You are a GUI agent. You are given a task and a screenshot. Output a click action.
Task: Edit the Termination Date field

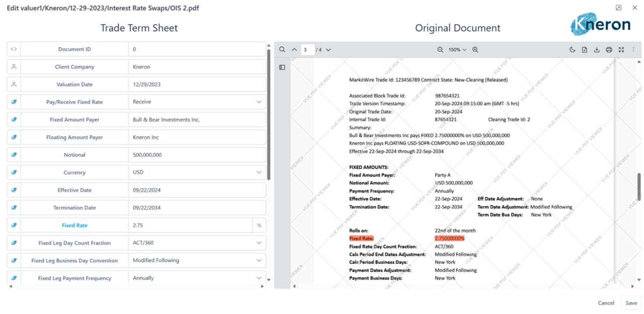pyautogui.click(x=197, y=208)
